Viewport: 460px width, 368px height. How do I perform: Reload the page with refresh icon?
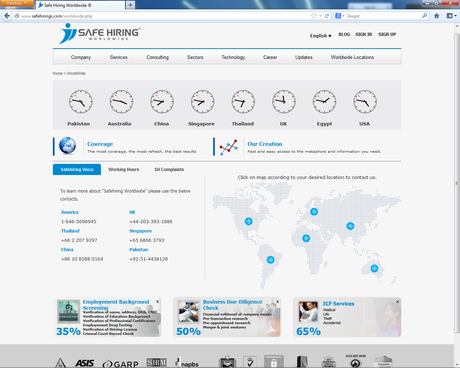point(327,16)
